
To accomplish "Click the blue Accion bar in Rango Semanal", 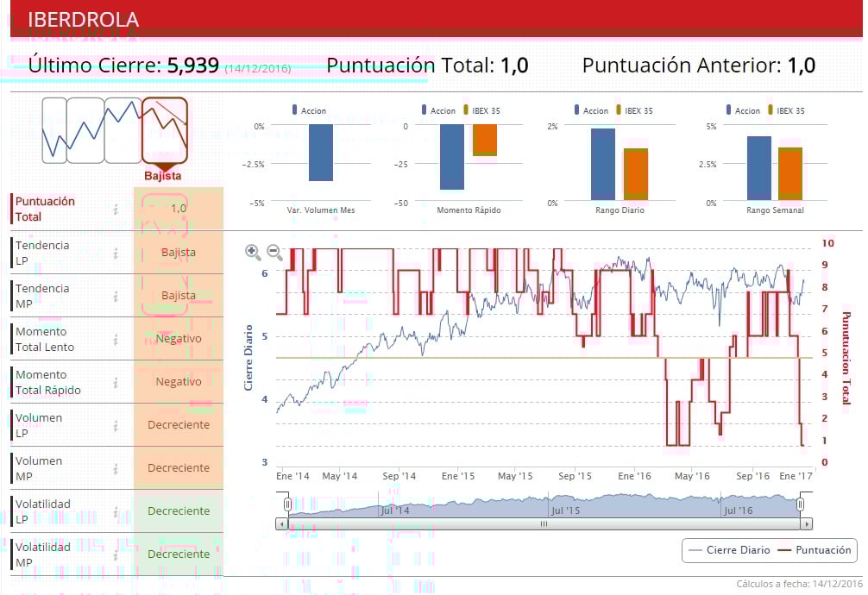I will point(759,168).
